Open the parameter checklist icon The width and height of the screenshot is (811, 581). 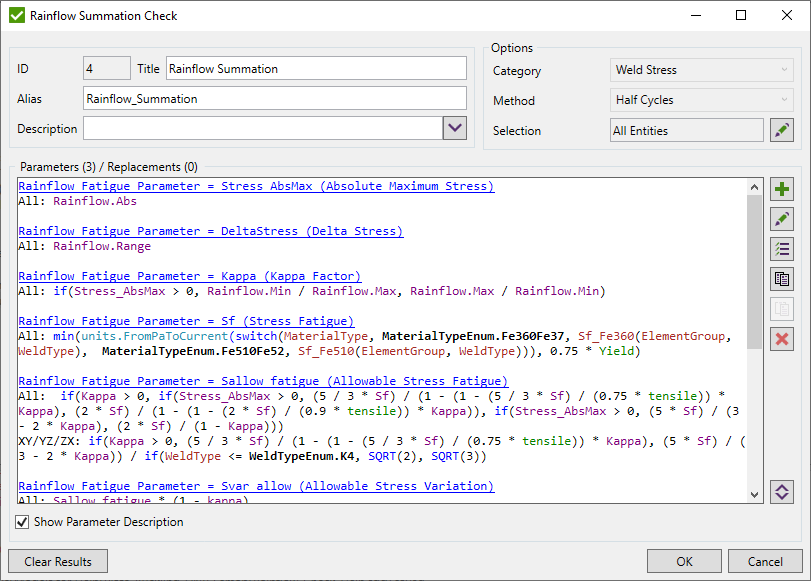point(782,249)
